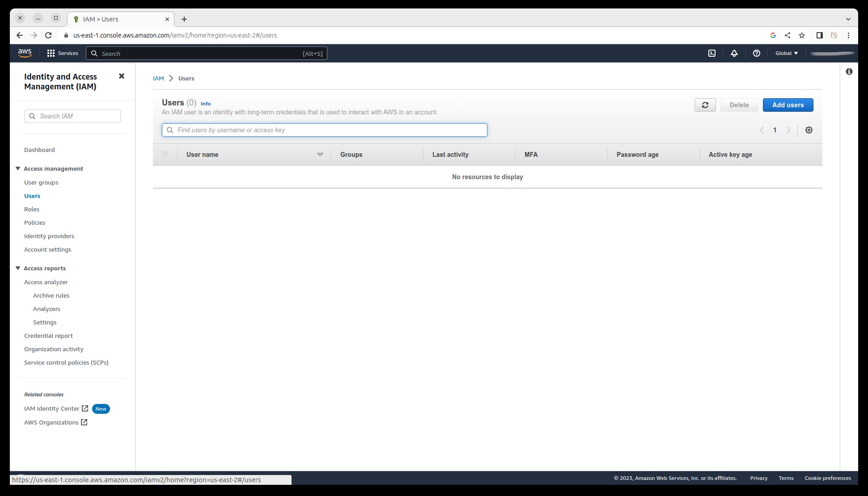Go to next page of users

[x=788, y=130]
